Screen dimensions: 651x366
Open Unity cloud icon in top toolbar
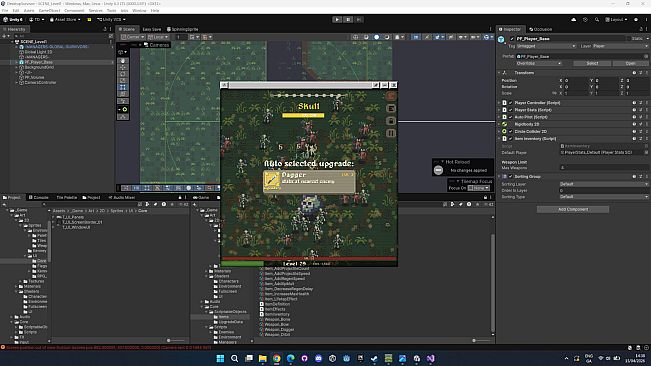coord(573,20)
